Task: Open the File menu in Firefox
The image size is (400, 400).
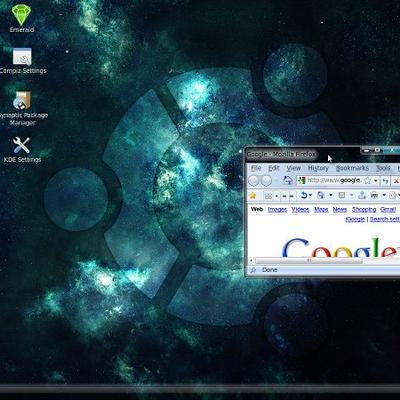Action: click(x=256, y=168)
